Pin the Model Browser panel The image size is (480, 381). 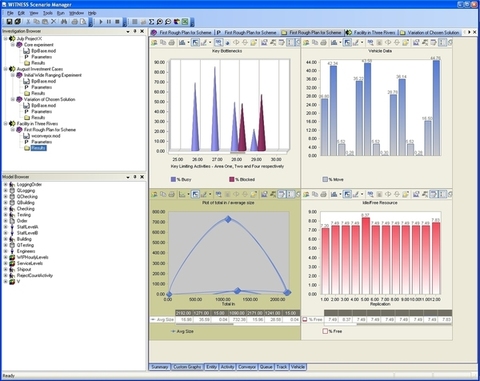(x=135, y=177)
